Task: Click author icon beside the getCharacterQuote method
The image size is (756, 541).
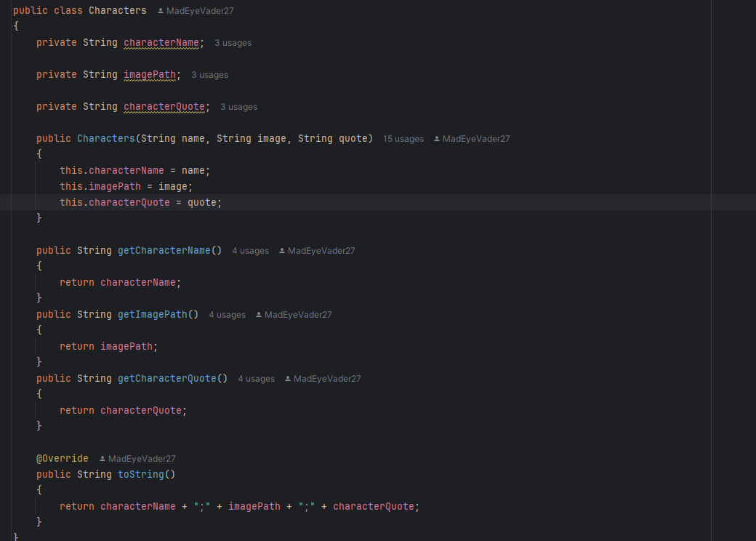Action: (x=288, y=379)
